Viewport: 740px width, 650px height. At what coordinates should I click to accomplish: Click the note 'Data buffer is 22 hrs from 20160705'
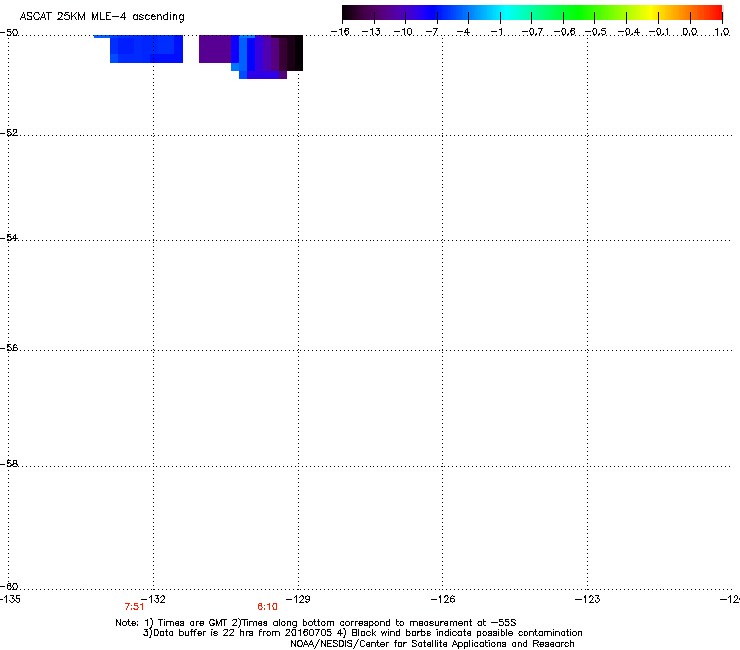coord(238,633)
